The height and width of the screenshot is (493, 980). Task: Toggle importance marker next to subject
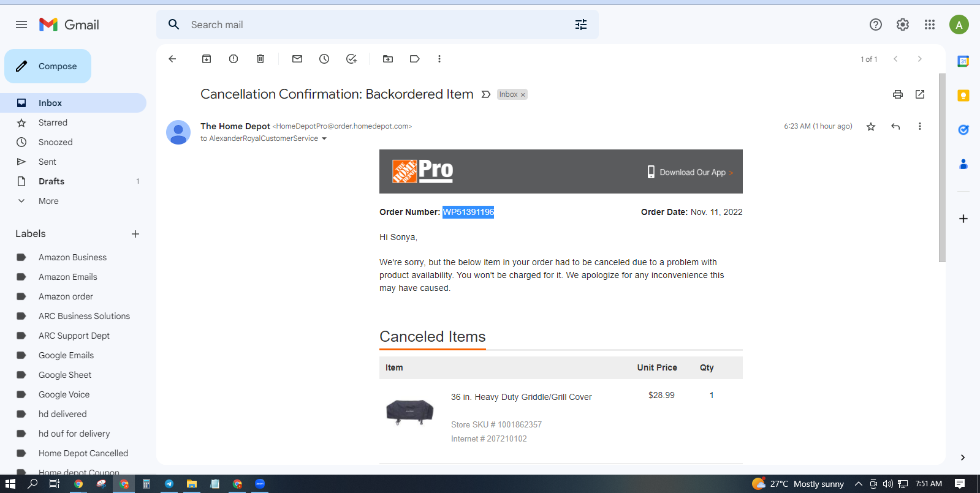pyautogui.click(x=486, y=94)
